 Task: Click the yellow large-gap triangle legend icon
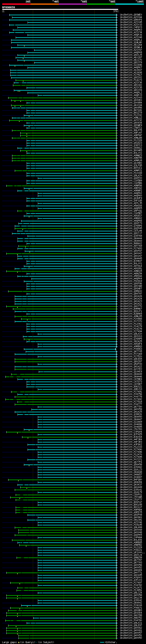[x=19, y=642]
